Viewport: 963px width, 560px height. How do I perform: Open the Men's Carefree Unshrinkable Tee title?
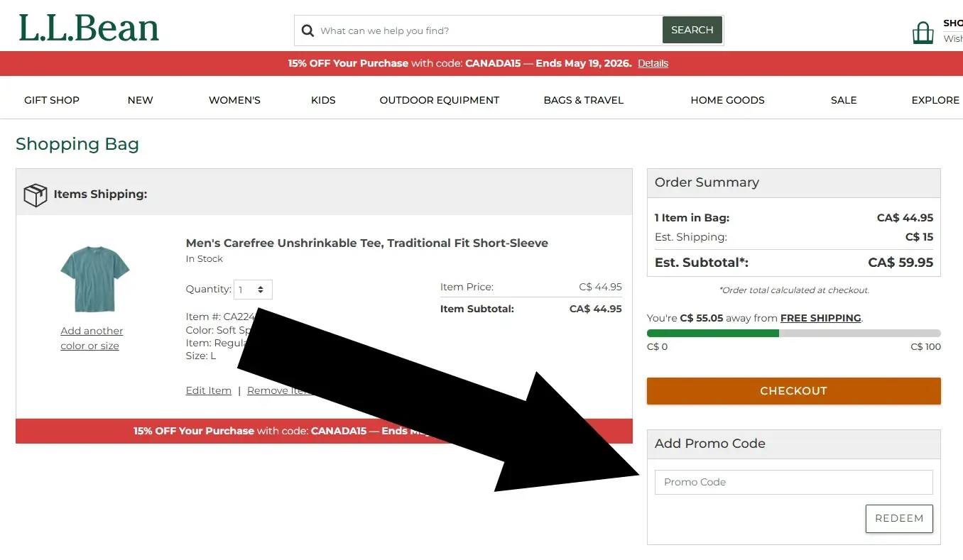pos(366,243)
